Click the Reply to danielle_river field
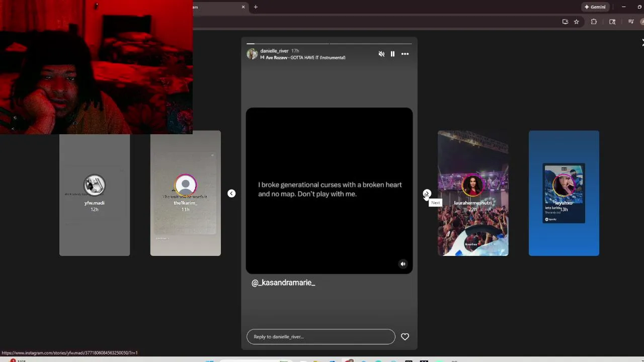 pyautogui.click(x=321, y=337)
